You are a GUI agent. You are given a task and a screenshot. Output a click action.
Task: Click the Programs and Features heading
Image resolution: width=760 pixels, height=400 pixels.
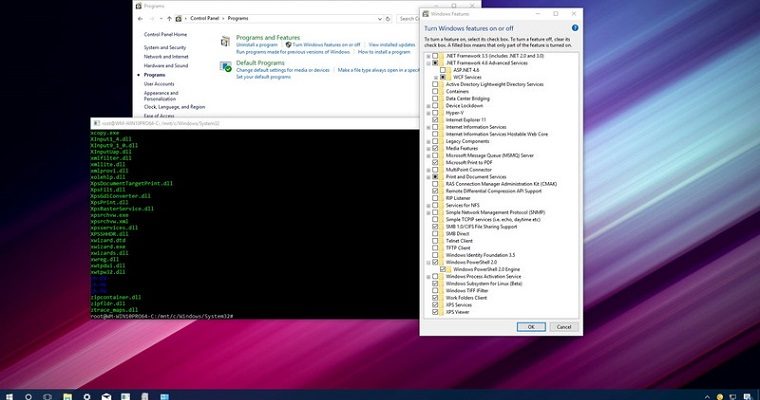pos(268,37)
